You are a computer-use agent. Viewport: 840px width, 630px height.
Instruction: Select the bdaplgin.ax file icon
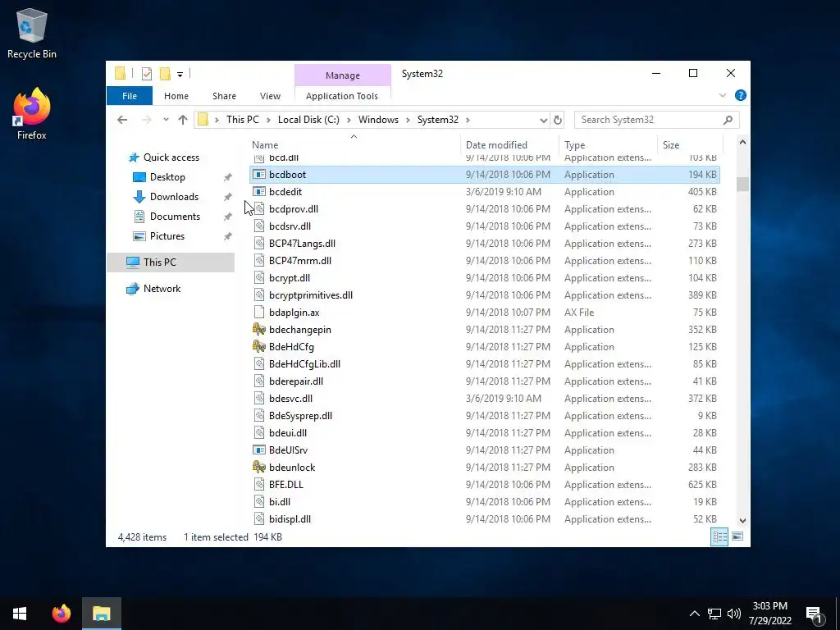point(259,313)
